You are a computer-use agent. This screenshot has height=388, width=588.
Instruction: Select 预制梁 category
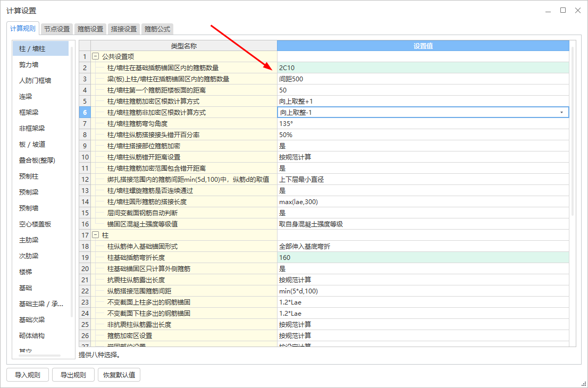tap(40, 192)
